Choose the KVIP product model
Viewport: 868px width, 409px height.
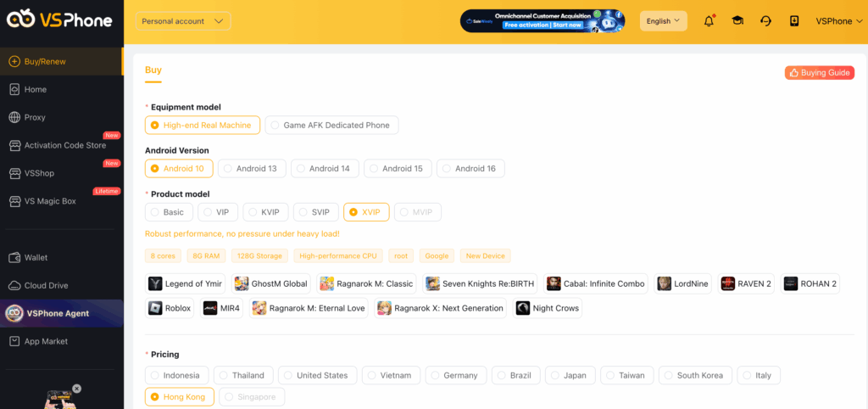pyautogui.click(x=265, y=212)
